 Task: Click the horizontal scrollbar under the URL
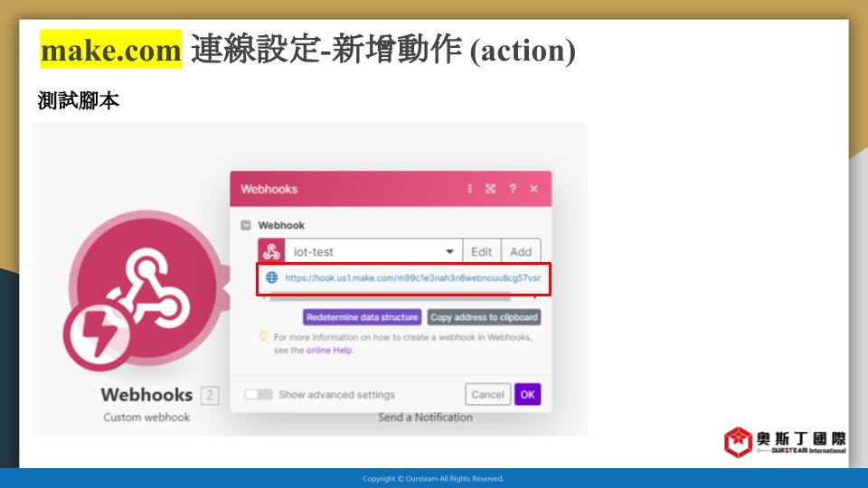point(390,297)
